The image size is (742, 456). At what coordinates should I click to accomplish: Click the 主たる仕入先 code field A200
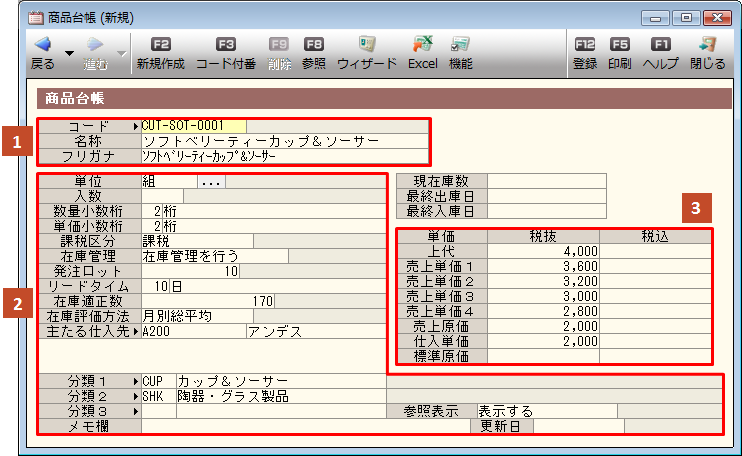pyautogui.click(x=193, y=331)
